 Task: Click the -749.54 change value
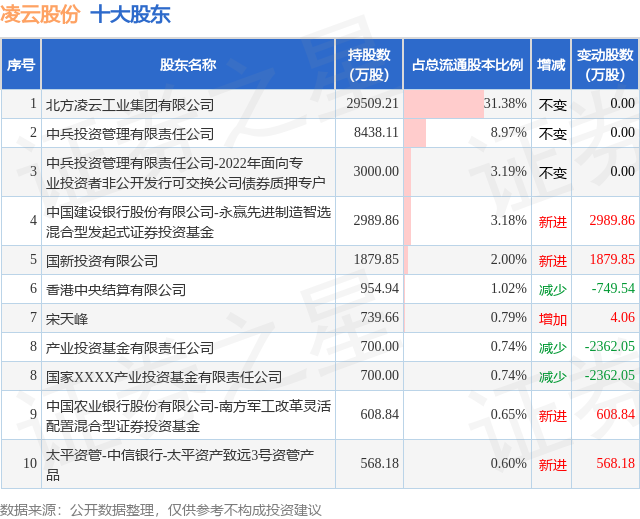tap(613, 288)
